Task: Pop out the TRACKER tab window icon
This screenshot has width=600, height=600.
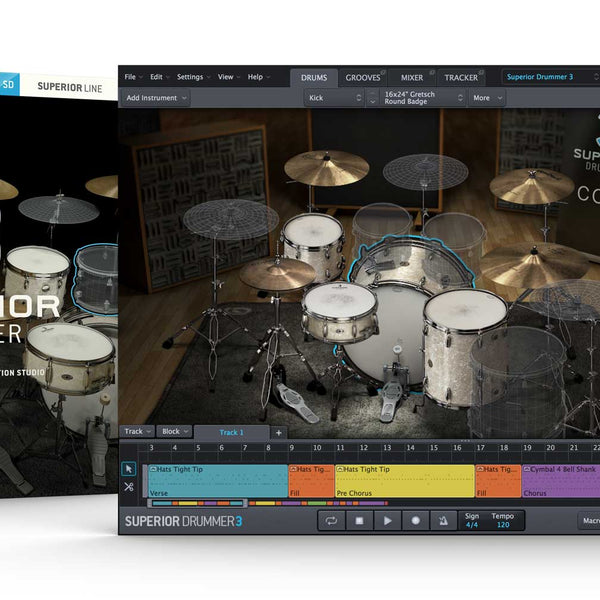Action: (x=481, y=72)
